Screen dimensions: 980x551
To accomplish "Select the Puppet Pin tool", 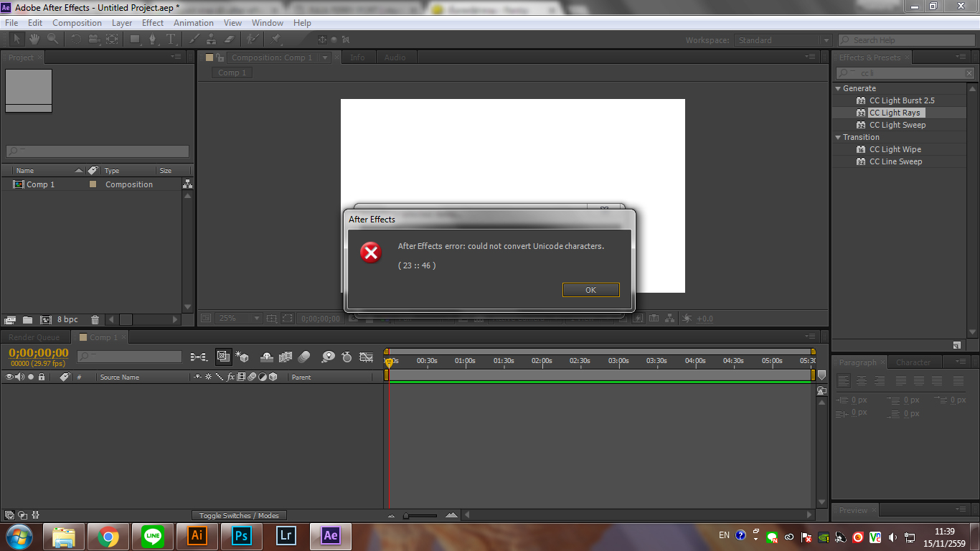I will pyautogui.click(x=276, y=39).
